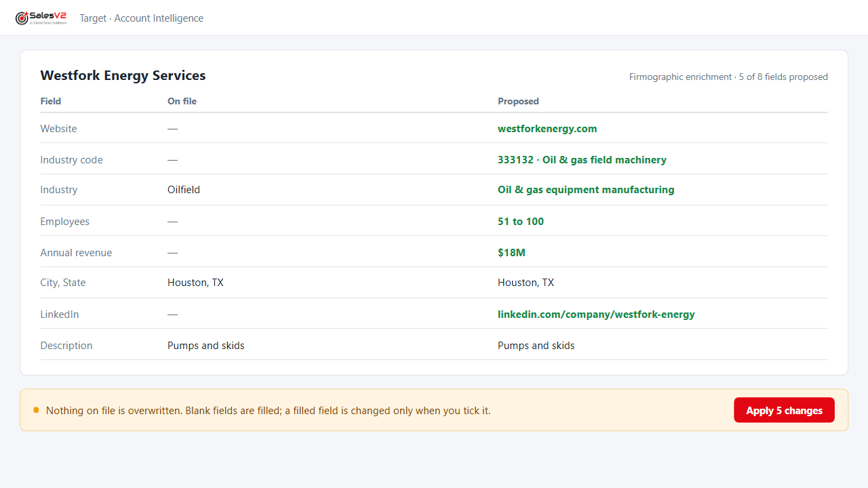The width and height of the screenshot is (868, 488).
Task: Click the red Apply 5 changes button
Action: [784, 410]
